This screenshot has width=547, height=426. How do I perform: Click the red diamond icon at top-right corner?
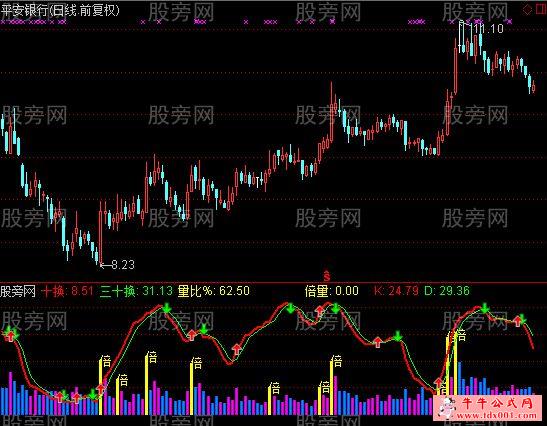526,9
